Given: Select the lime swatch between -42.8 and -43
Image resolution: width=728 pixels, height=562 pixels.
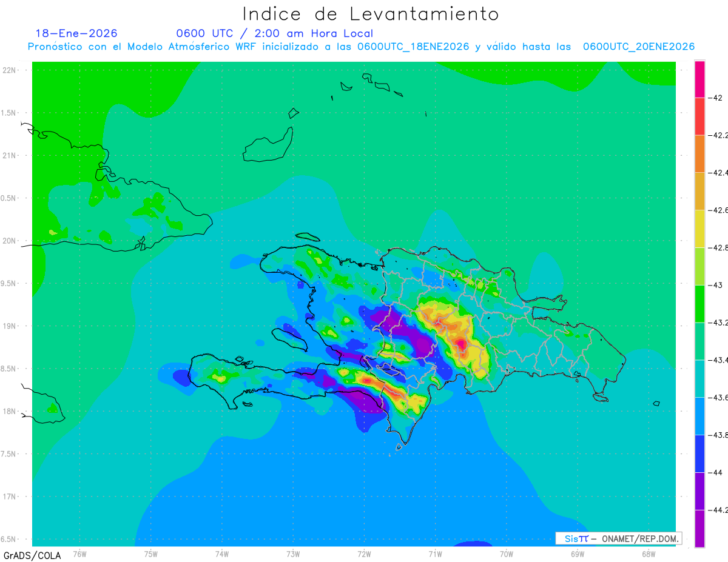Looking at the screenshot, I should point(699,266).
